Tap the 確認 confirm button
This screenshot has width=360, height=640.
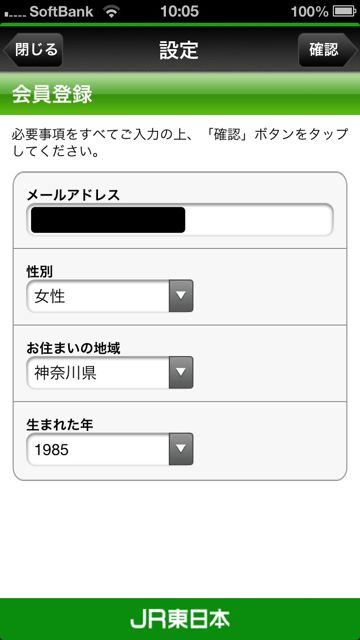pos(327,50)
